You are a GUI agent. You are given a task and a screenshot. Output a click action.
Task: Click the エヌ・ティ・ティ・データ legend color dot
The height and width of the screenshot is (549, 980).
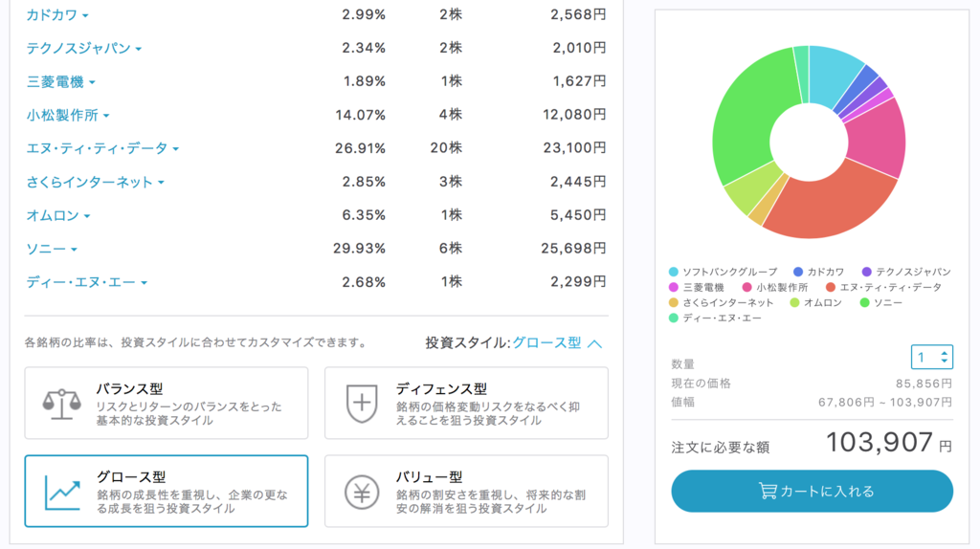[x=830, y=287]
